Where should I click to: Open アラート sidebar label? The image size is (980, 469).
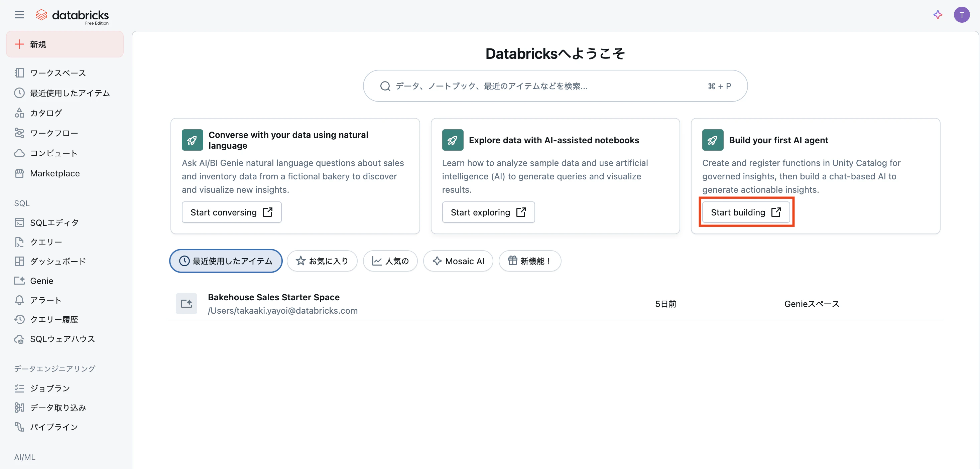pos(46,300)
